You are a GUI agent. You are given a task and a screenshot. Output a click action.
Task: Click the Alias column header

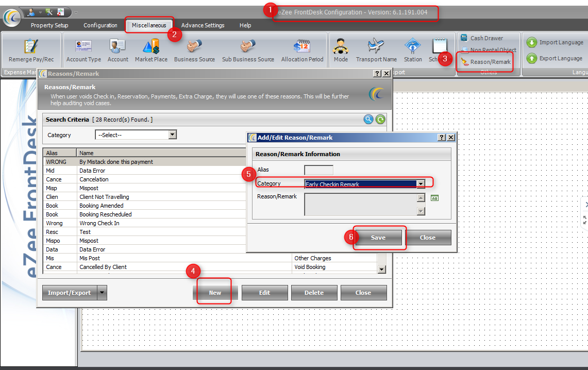(60, 153)
